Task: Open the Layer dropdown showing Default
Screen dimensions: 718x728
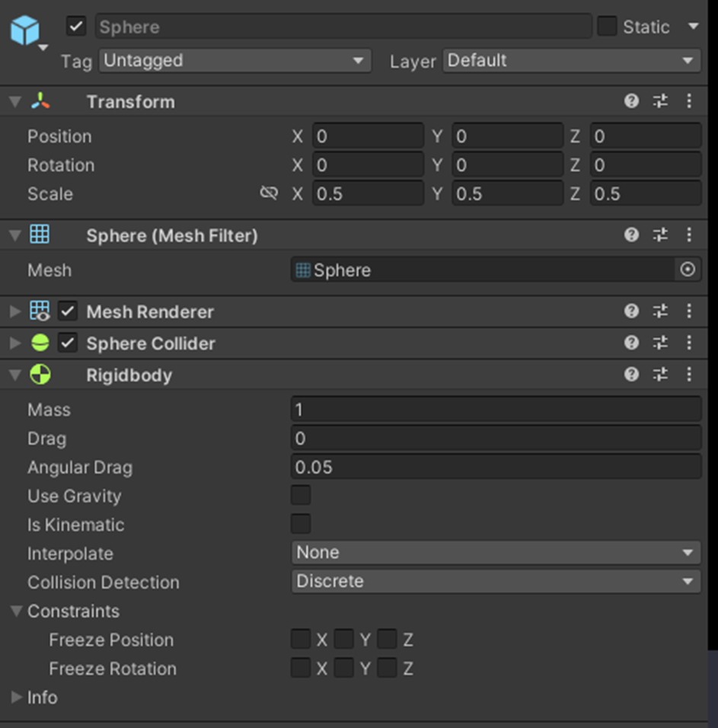Action: pyautogui.click(x=572, y=60)
